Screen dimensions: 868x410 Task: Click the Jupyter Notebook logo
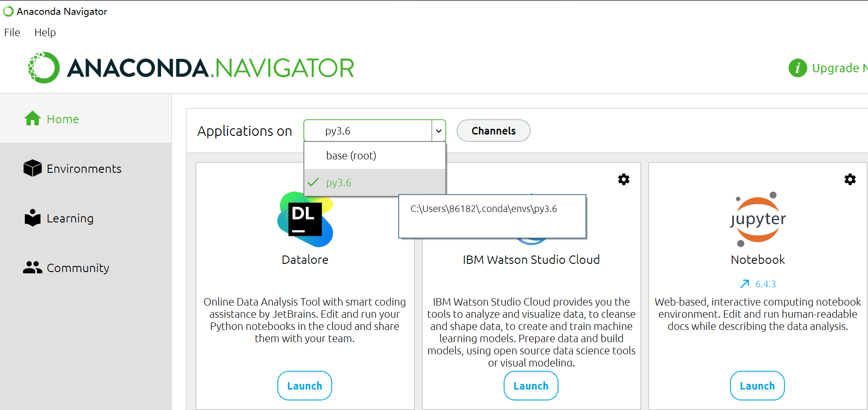click(758, 219)
